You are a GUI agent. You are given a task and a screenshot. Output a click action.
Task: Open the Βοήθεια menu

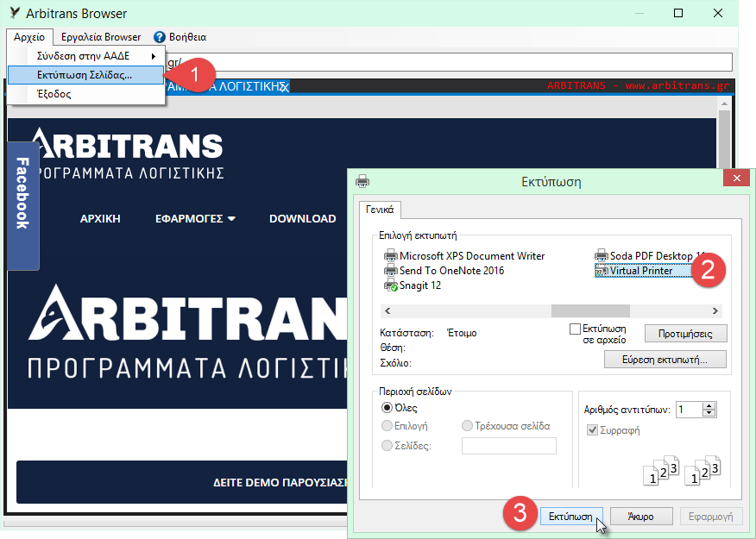click(x=180, y=37)
